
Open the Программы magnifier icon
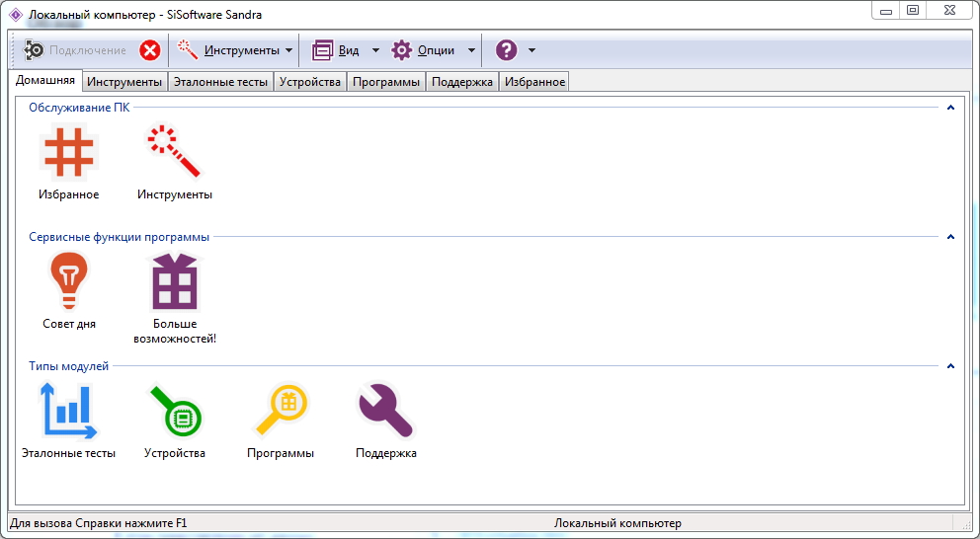(x=281, y=412)
